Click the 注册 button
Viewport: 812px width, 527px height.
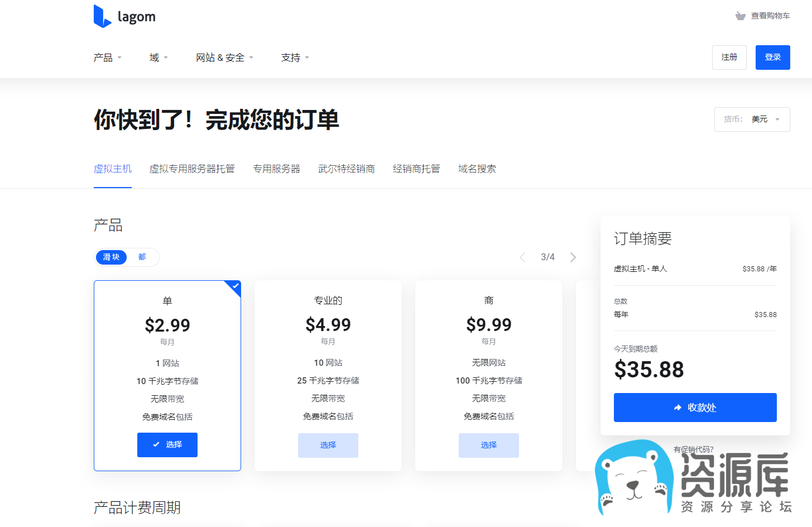click(729, 58)
